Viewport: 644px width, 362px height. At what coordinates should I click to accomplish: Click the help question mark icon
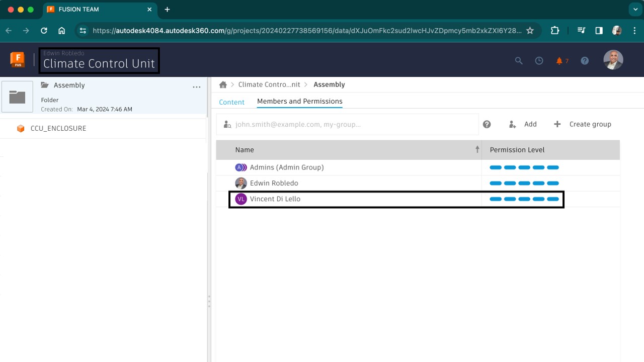click(585, 60)
